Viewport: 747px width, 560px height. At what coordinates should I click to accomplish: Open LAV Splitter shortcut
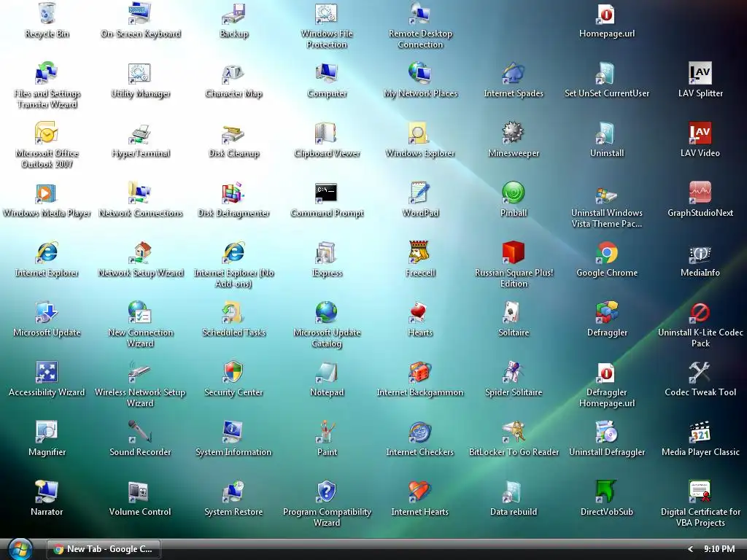(700, 73)
